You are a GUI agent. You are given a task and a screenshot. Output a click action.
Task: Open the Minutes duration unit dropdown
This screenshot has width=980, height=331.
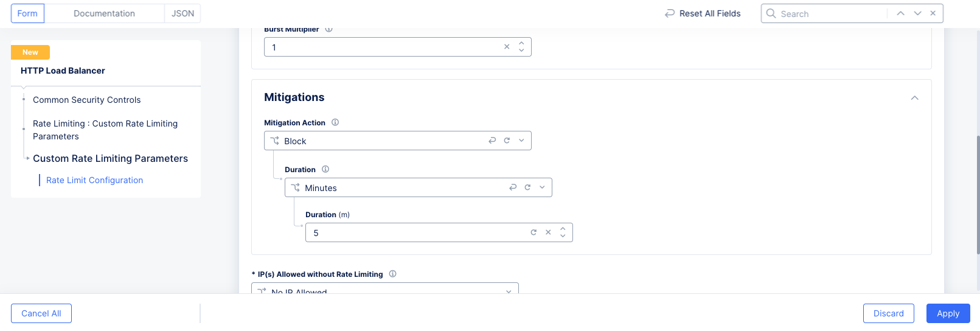[542, 187]
